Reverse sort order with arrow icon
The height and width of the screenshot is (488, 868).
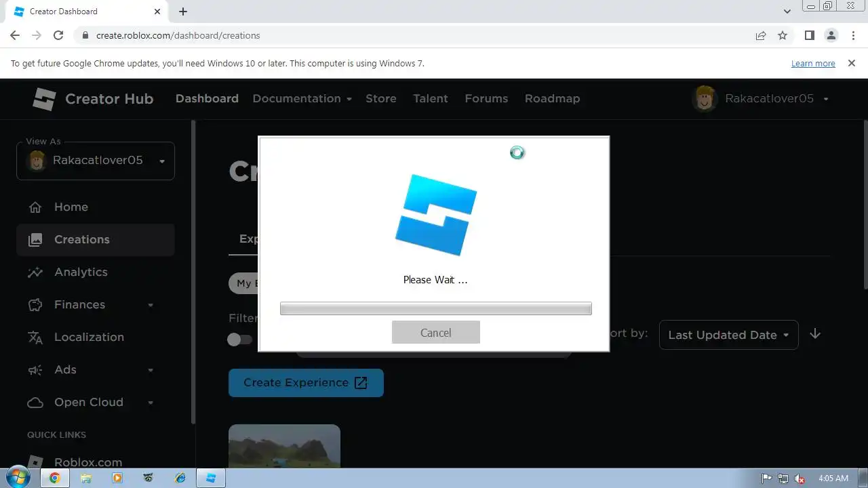pyautogui.click(x=815, y=334)
